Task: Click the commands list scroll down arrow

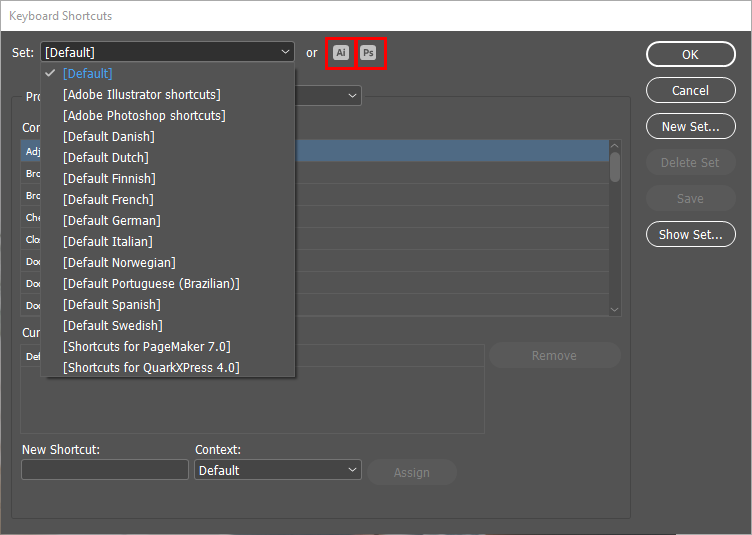Action: click(x=615, y=310)
